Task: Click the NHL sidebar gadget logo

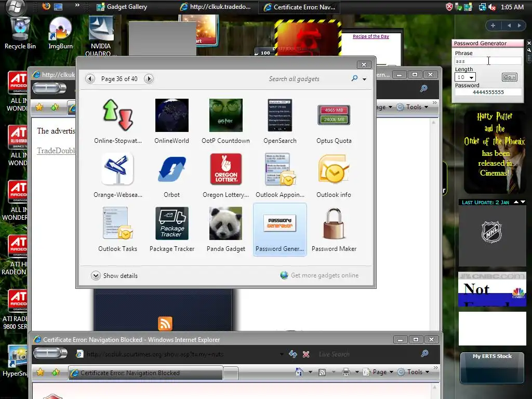Action: [492, 232]
